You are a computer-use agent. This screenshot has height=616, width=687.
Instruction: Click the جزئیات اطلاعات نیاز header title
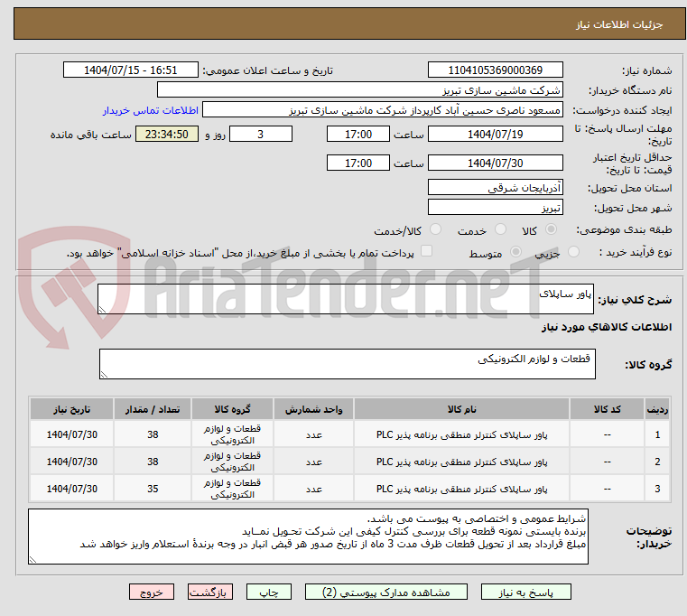click(x=619, y=24)
